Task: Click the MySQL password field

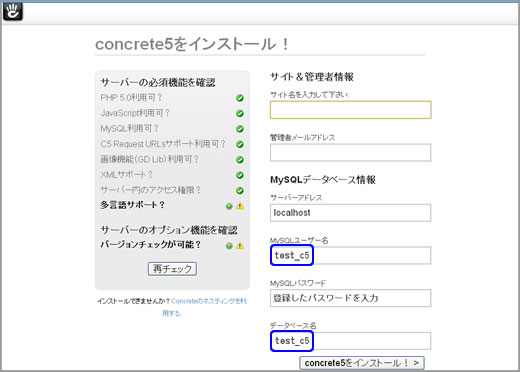Action: (351, 298)
